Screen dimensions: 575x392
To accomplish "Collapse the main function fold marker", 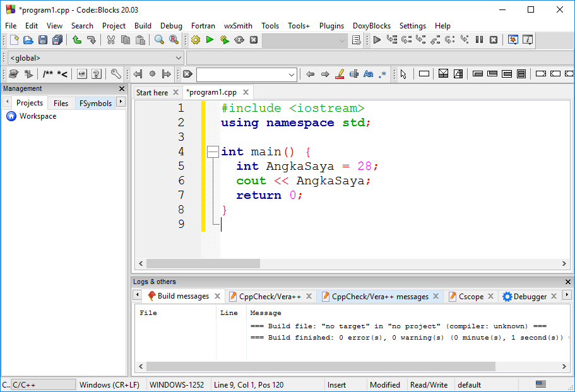I will click(x=213, y=151).
